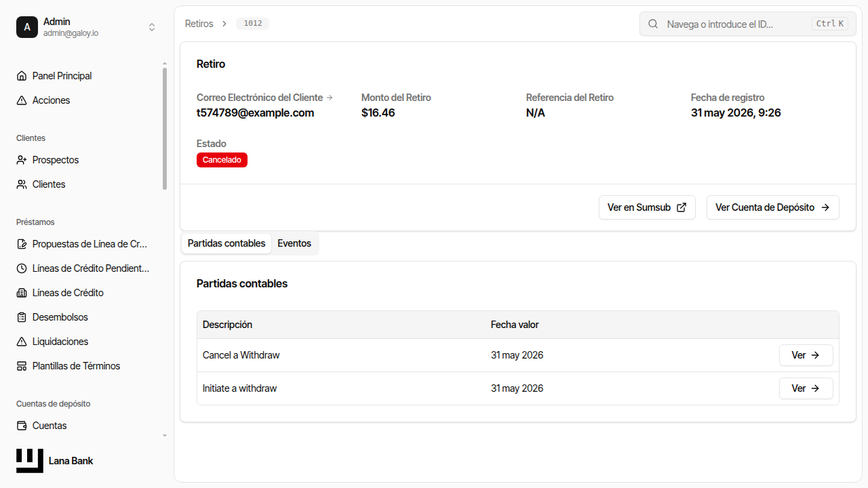Click the Initiate a withdraw description text

tap(239, 388)
